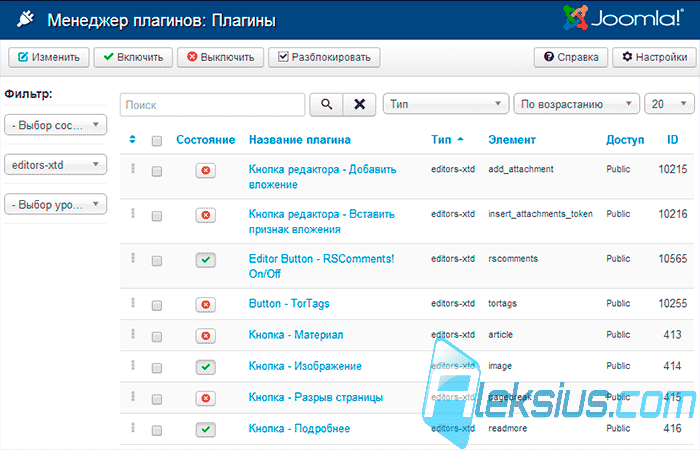Sort by Название плагина column
The image size is (700, 450).
(300, 140)
